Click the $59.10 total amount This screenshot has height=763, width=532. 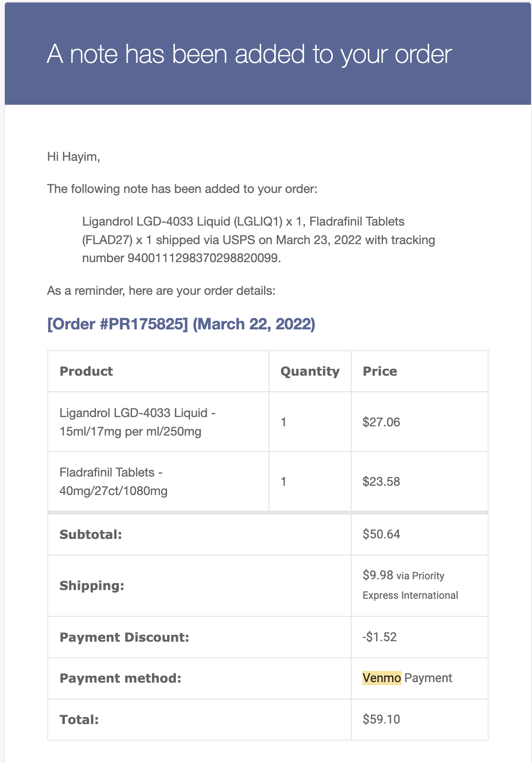[381, 719]
